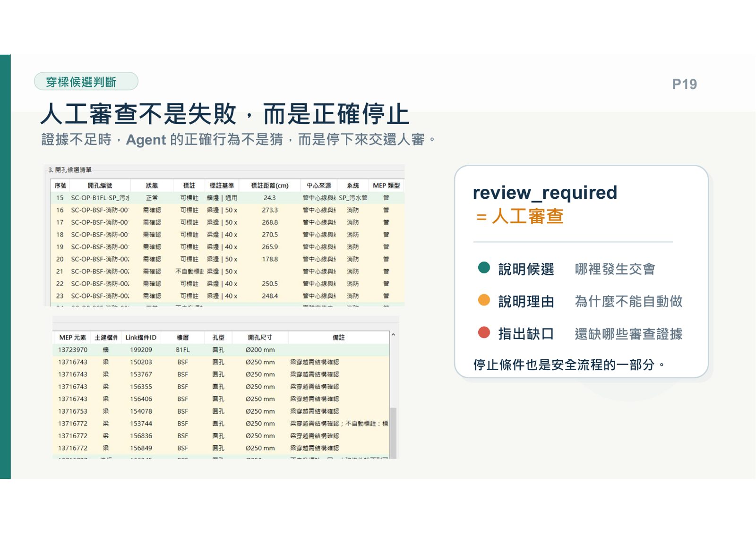Click the 開孔尺寸 column header
Image resolution: width=756 pixels, height=534 pixels.
[260, 338]
